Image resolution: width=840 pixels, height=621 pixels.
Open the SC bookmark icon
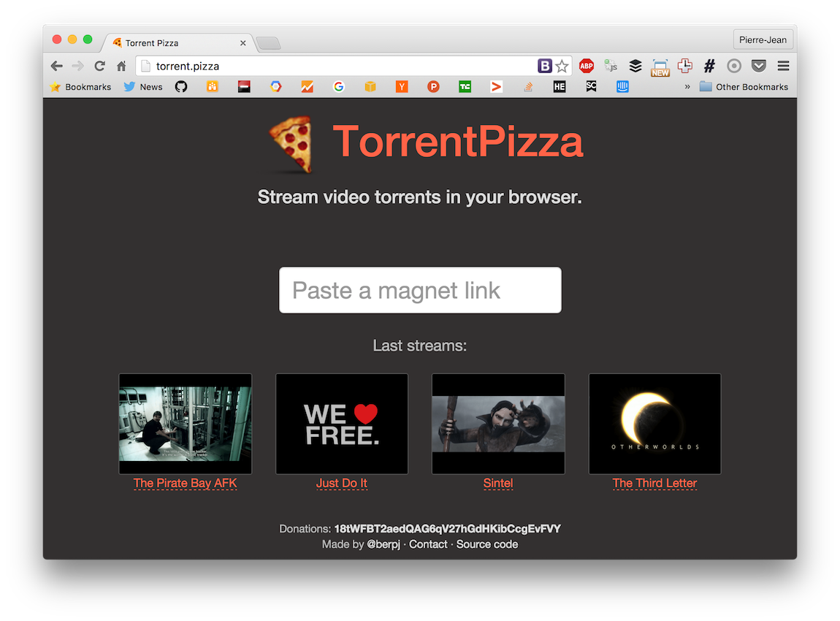point(591,87)
